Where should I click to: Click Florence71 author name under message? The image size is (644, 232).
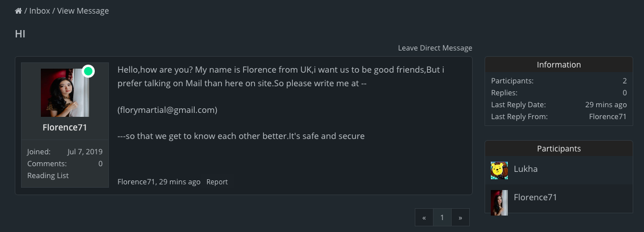pyautogui.click(x=136, y=182)
